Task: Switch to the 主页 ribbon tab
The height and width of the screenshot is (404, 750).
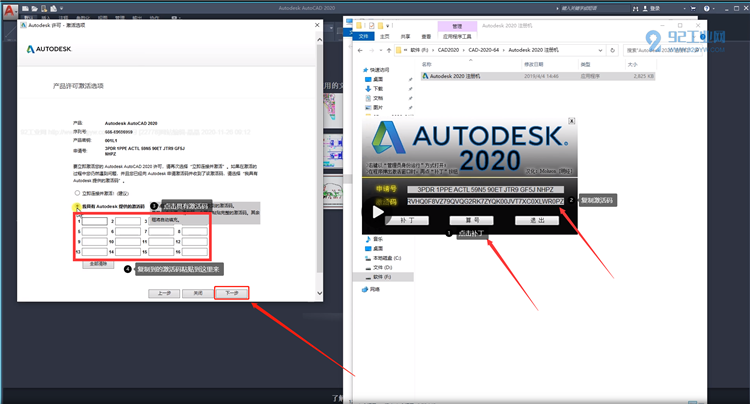Action: [385, 36]
